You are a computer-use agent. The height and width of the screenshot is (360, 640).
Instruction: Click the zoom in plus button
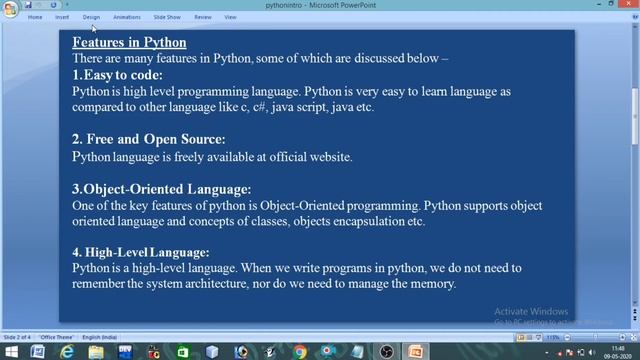(x=622, y=338)
